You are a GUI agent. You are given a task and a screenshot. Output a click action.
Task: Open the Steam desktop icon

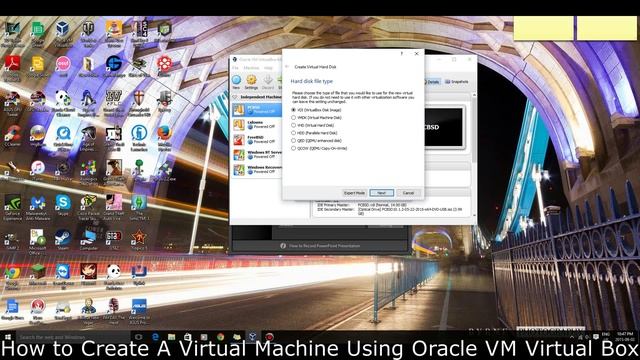[x=63, y=240]
